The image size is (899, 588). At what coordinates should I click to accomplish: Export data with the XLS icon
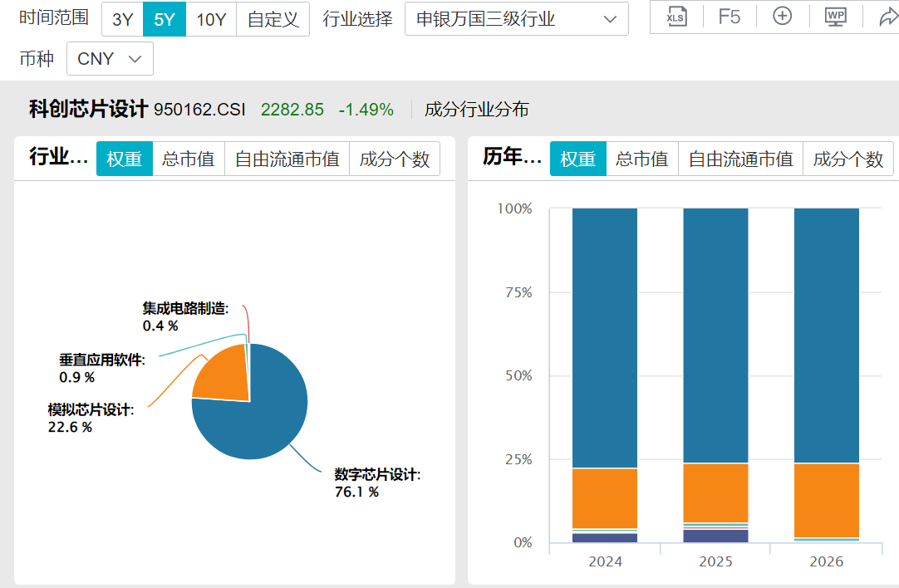click(x=676, y=17)
